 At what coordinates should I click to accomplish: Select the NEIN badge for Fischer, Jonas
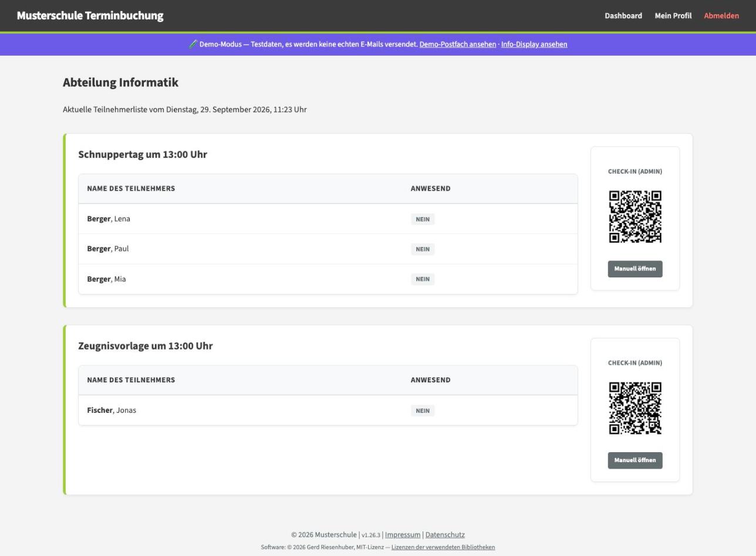[423, 411]
